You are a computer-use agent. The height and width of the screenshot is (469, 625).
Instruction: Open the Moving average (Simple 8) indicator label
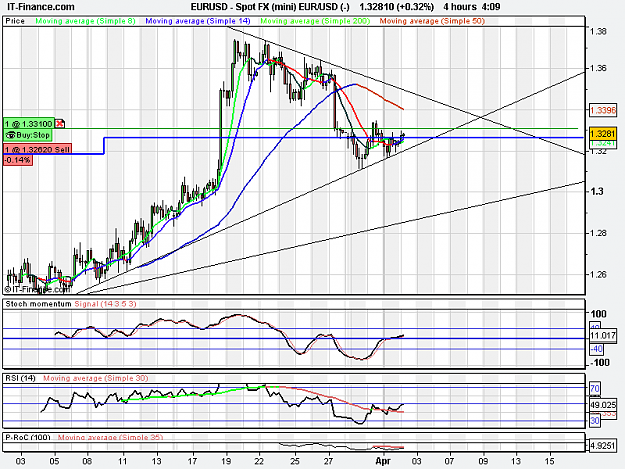(86, 21)
